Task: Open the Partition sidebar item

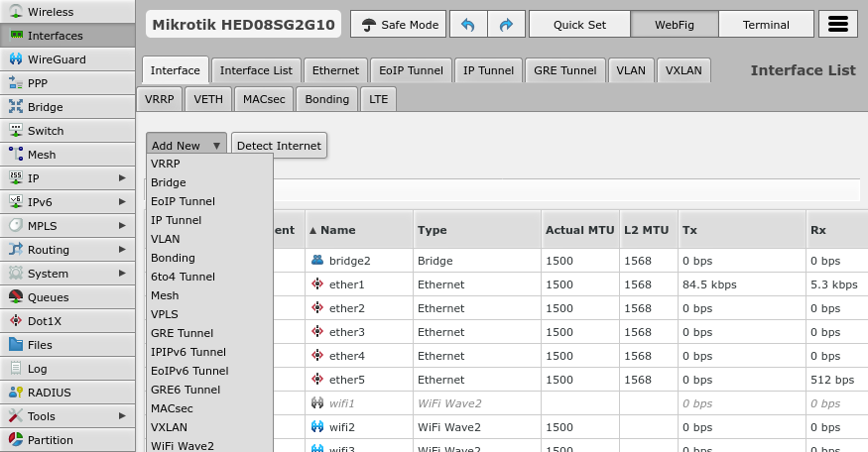Action: (x=50, y=440)
